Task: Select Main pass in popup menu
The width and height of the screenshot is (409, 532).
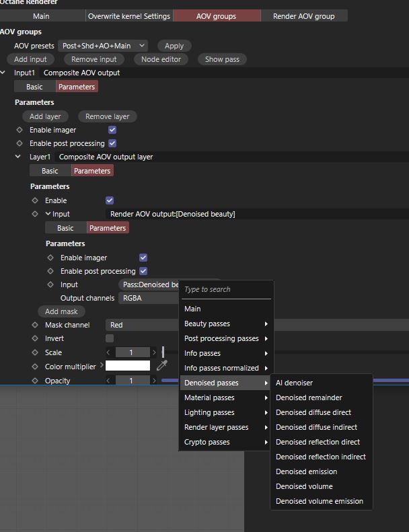Action: tap(225, 309)
